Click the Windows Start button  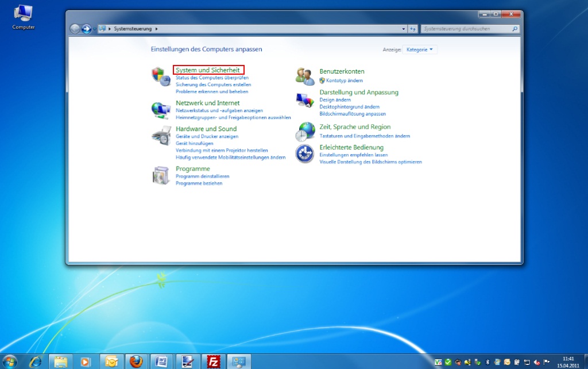click(x=10, y=362)
